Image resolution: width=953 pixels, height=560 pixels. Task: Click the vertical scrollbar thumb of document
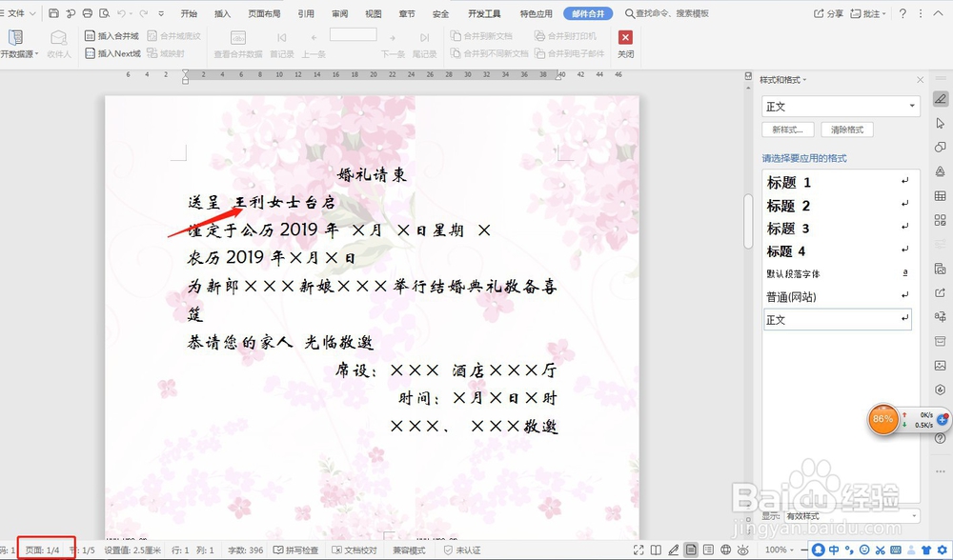click(x=748, y=221)
